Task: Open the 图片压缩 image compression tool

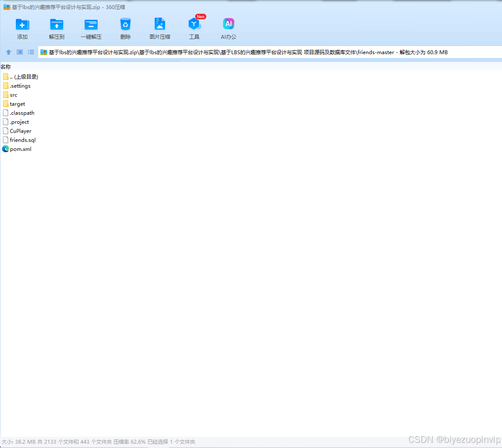Action: [x=160, y=25]
